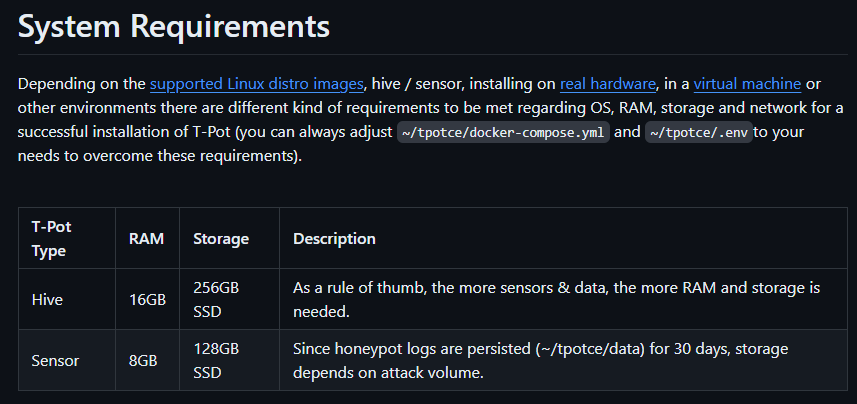Click the RAM column header

147,238
